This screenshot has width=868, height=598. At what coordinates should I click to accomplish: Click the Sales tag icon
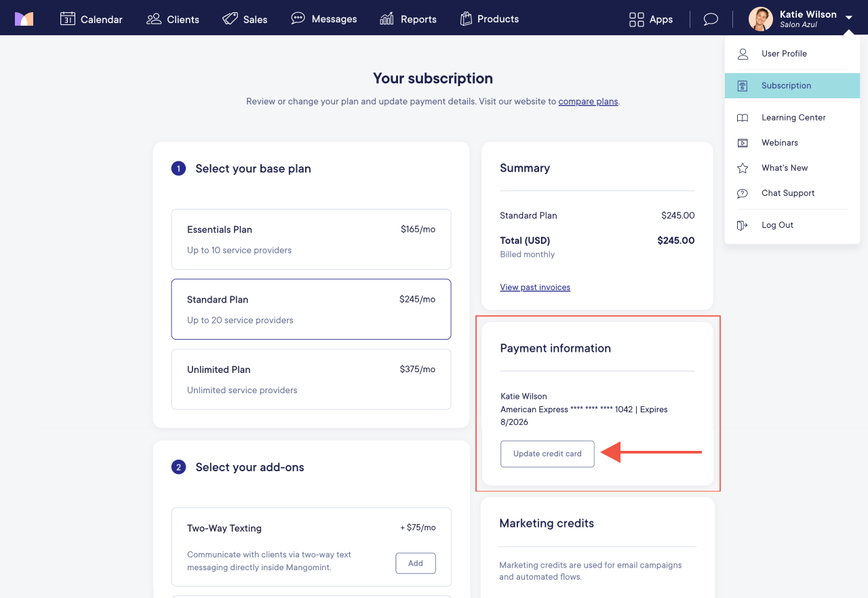[230, 18]
